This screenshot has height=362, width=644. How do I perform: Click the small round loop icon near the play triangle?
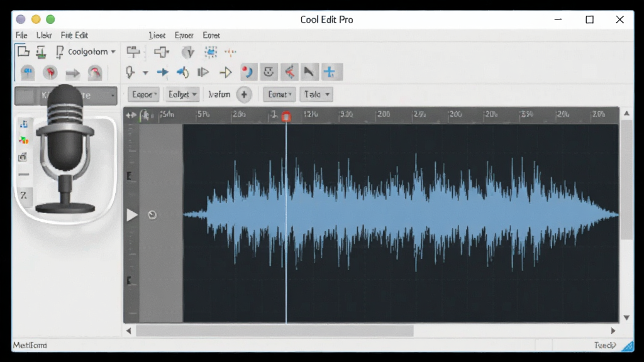point(152,215)
